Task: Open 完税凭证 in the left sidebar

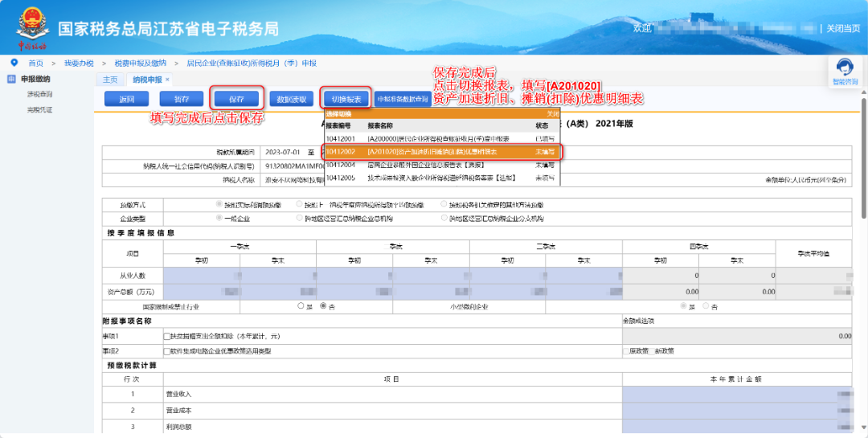Action: click(39, 109)
